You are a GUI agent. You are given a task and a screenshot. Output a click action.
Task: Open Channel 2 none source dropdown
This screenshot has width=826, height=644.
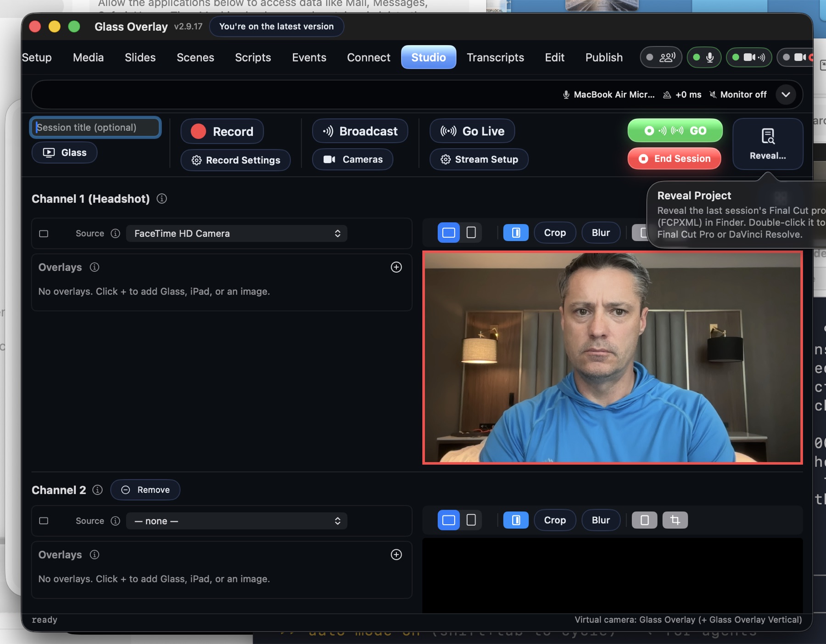[236, 521]
